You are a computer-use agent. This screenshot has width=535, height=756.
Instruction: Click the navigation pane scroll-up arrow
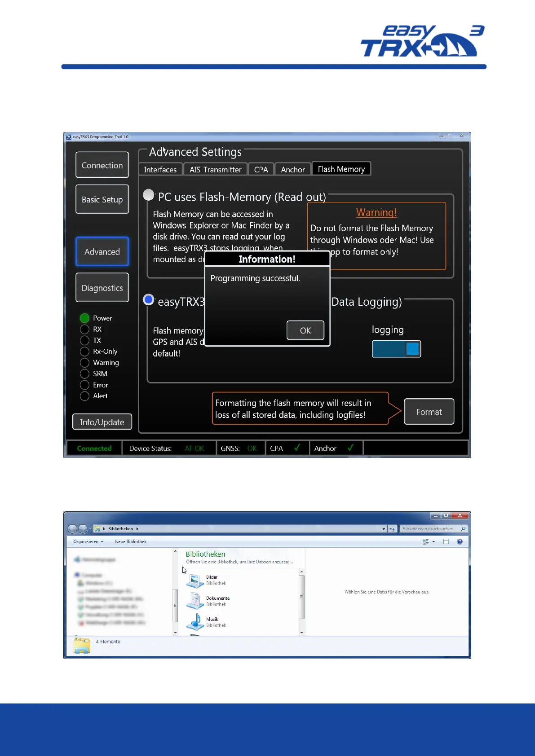pyautogui.click(x=176, y=551)
